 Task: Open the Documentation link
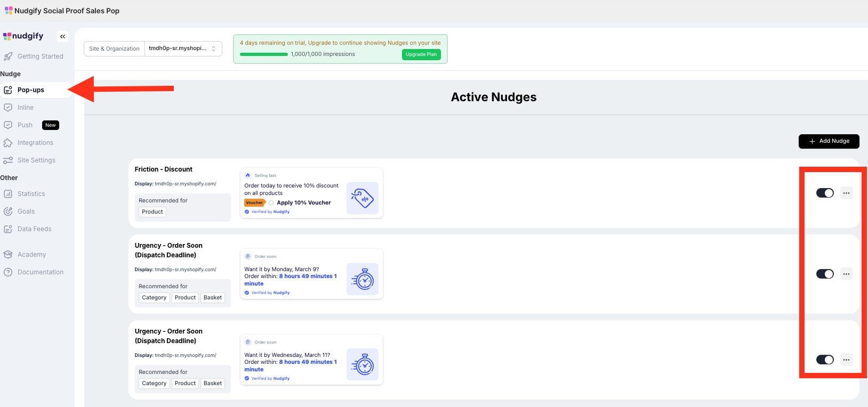[41, 272]
